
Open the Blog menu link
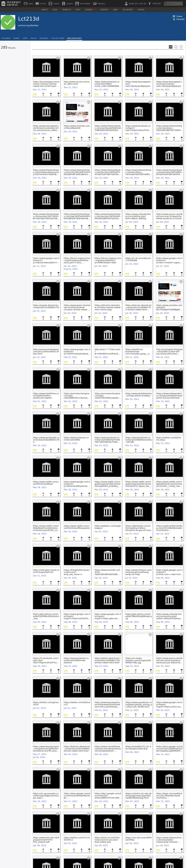click(x=55, y=10)
